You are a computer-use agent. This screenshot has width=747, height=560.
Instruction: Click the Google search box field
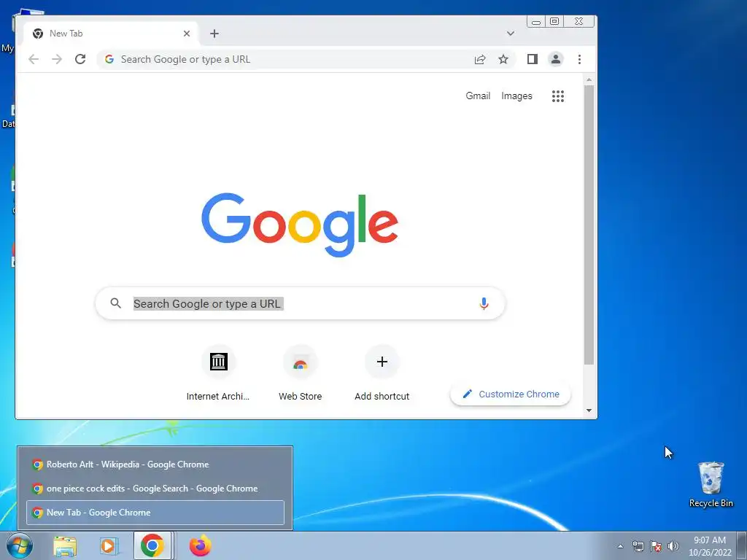tap(300, 303)
